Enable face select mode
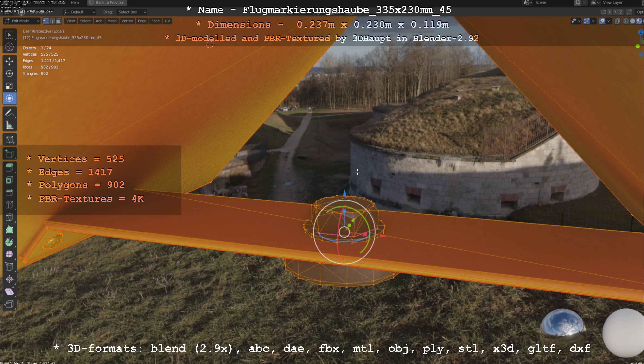This screenshot has width=644, height=364. [x=58, y=21]
